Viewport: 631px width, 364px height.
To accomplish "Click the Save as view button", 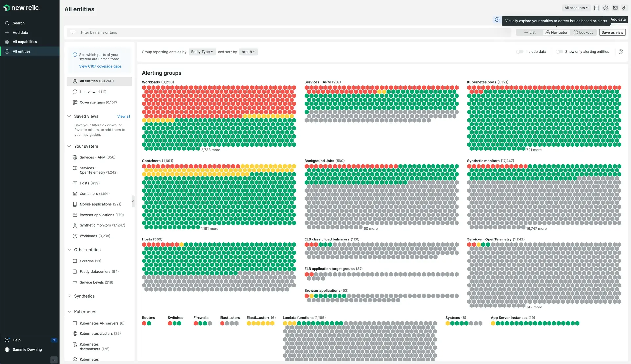I will click(612, 32).
